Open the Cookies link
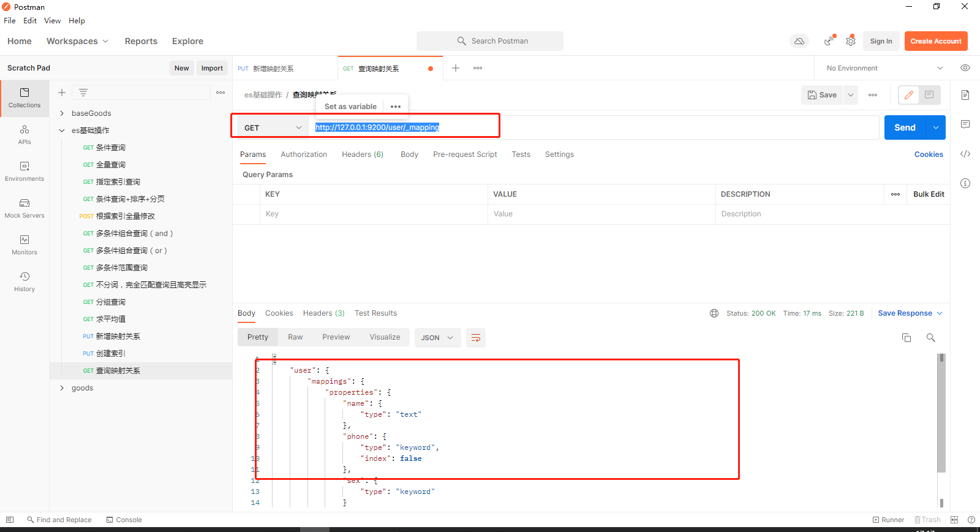This screenshot has width=980, height=532. [929, 154]
